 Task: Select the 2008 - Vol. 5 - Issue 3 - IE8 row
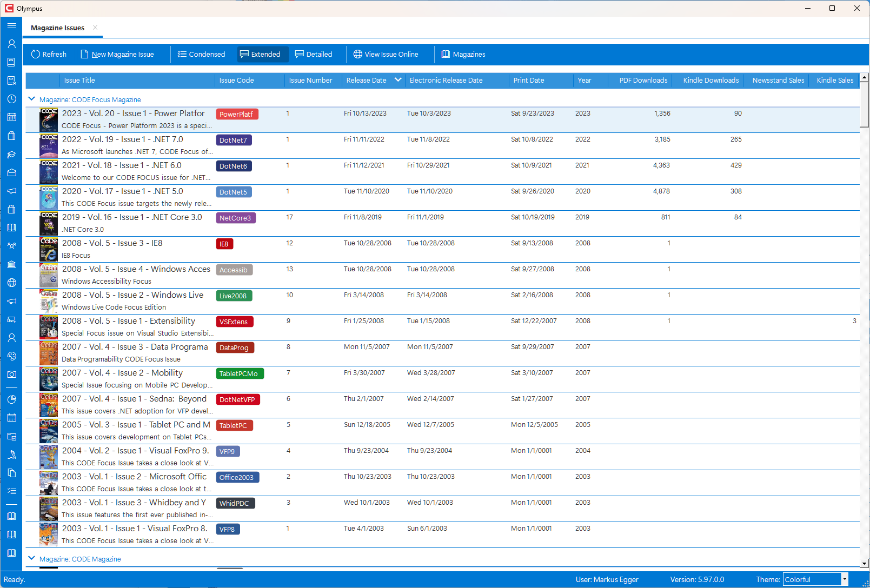click(442, 250)
